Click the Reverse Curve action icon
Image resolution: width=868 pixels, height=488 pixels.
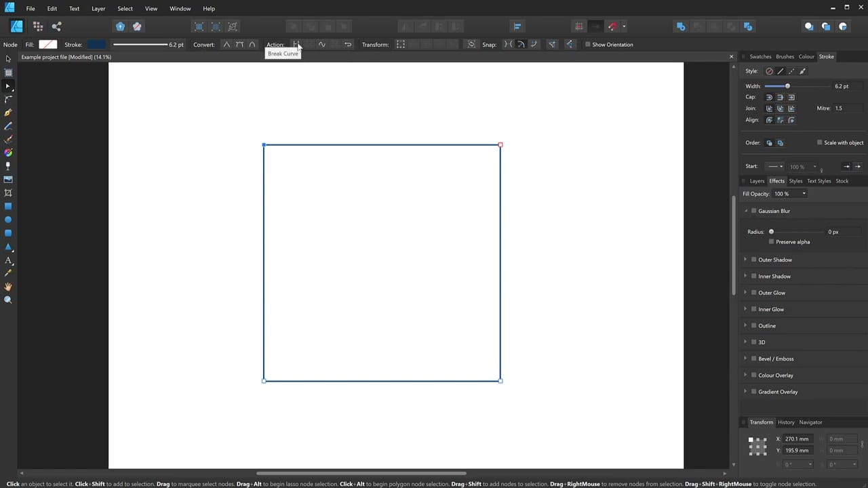click(348, 45)
